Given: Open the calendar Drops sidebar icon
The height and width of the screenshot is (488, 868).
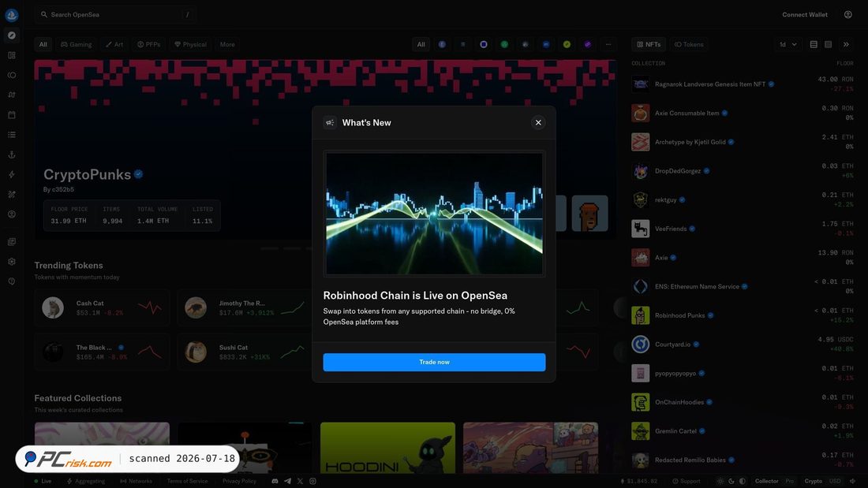Looking at the screenshot, I should click(12, 115).
